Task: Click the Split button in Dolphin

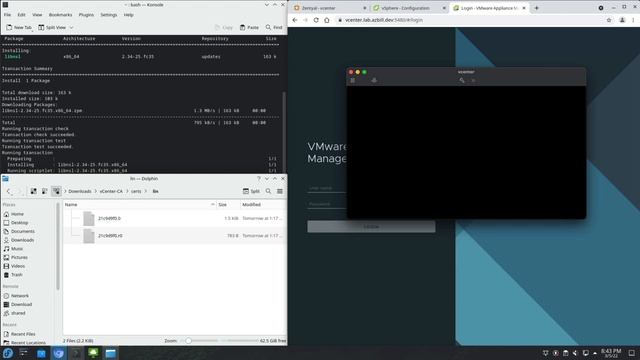Action: click(251, 191)
